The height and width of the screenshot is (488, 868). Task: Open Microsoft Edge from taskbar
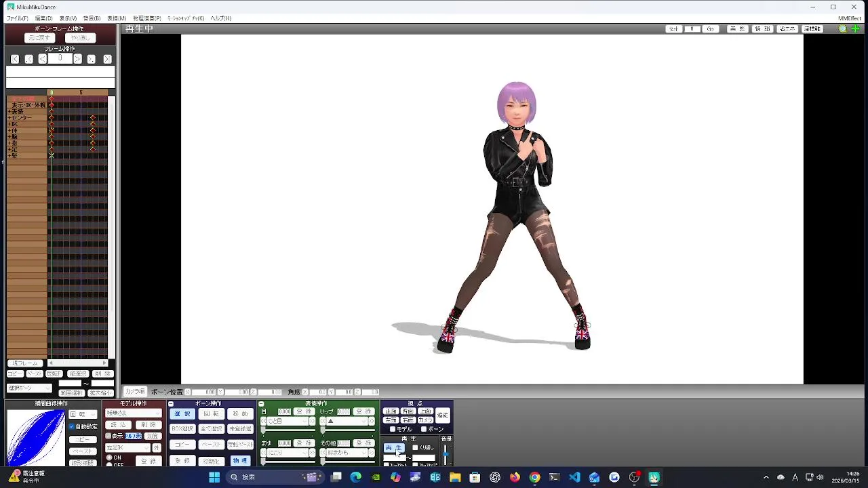coord(356,477)
